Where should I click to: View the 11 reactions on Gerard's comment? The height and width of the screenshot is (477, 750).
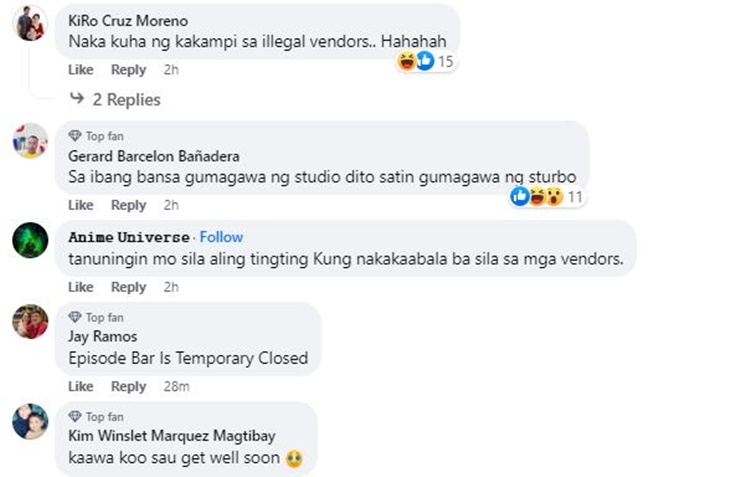tap(547, 197)
